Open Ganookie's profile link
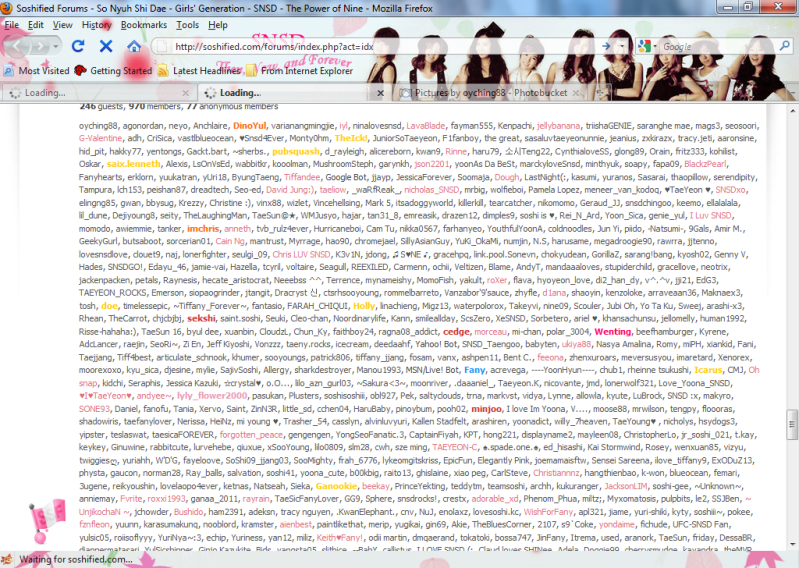Viewport: 799px width, 568px height. (x=336, y=486)
